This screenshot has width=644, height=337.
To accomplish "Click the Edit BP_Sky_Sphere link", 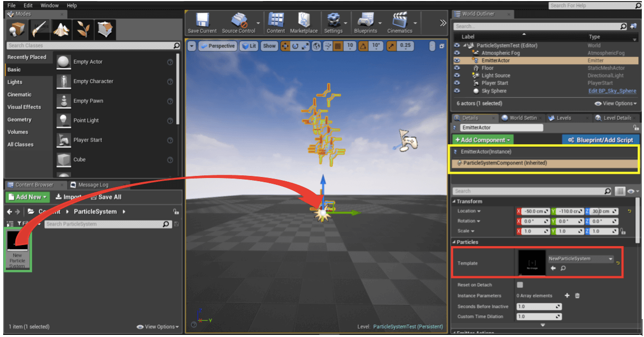I will pos(612,91).
